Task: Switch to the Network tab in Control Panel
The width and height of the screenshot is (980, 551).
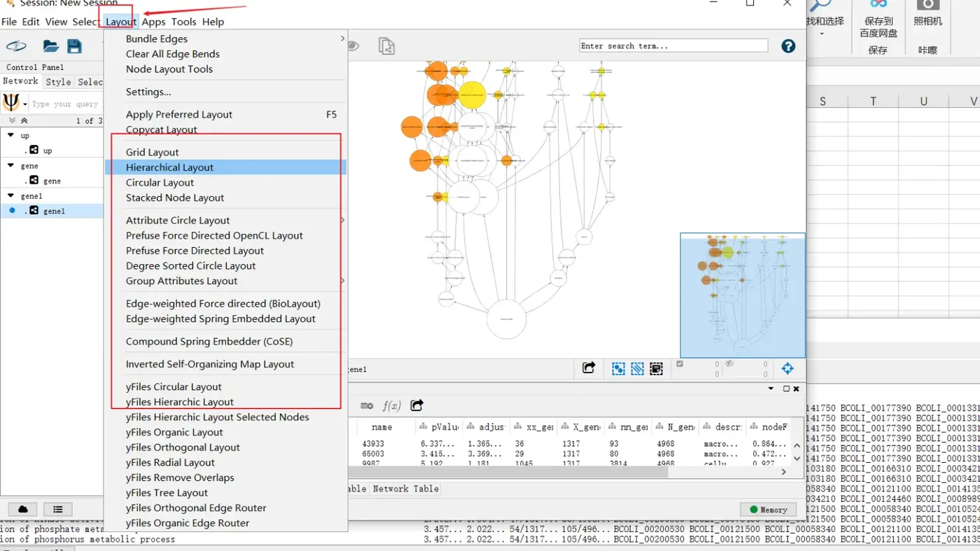Action: (x=20, y=81)
